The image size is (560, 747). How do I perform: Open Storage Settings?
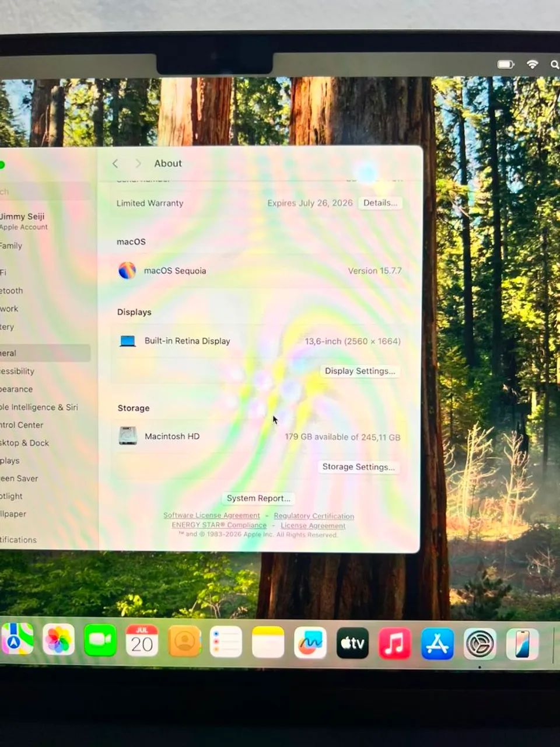pos(358,466)
